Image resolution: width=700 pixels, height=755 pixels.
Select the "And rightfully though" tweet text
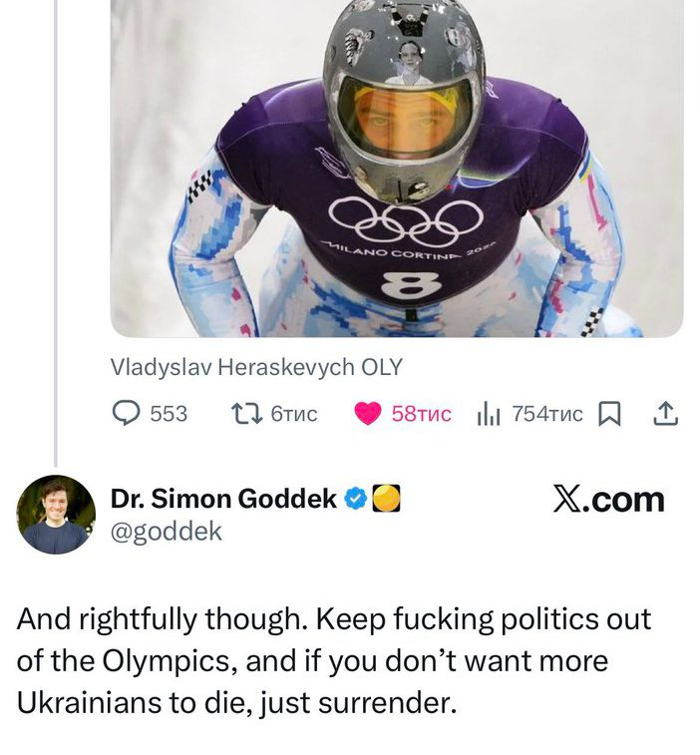[x=334, y=660]
